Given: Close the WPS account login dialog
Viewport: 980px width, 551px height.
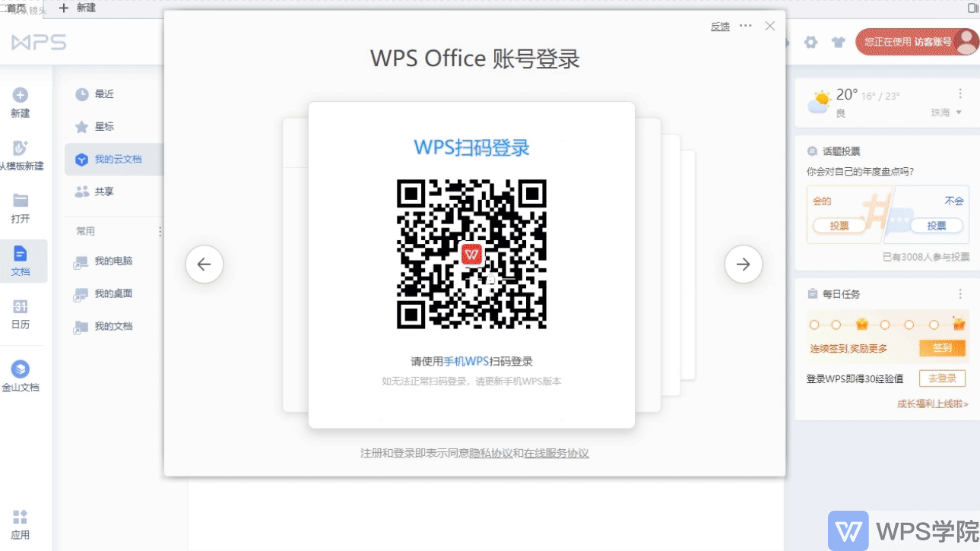Looking at the screenshot, I should coord(770,26).
